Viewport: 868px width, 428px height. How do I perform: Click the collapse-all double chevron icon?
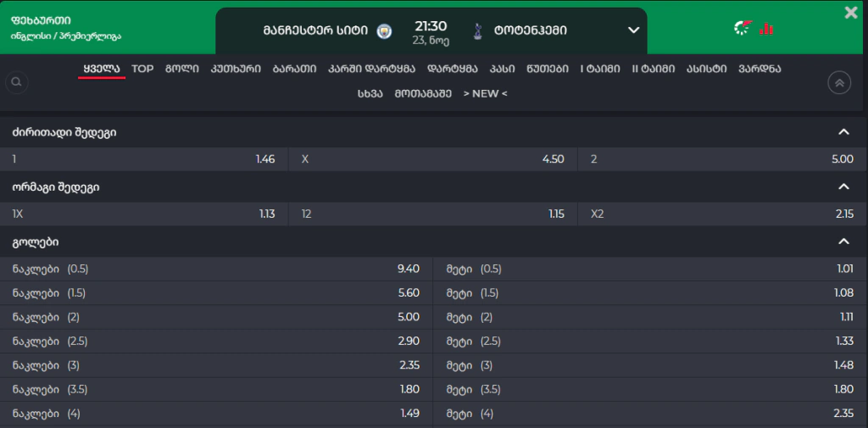pyautogui.click(x=839, y=82)
